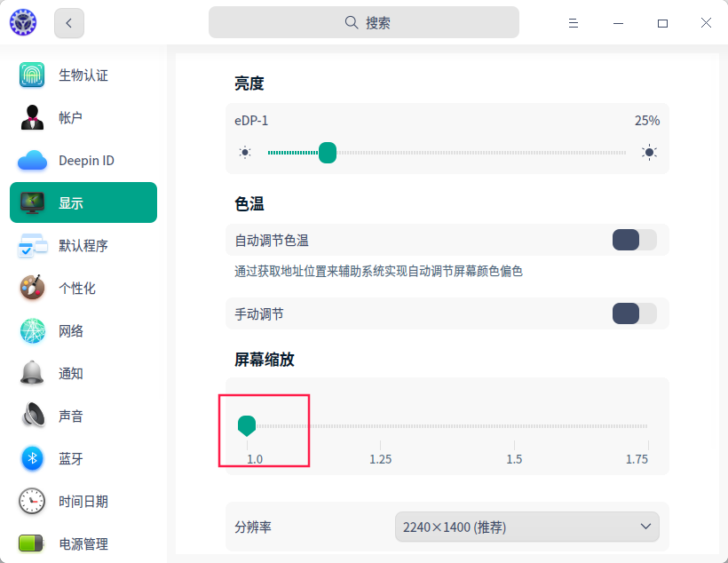Toggle the 手动调节 switch
Screen dimensions: 728x563
tap(634, 314)
